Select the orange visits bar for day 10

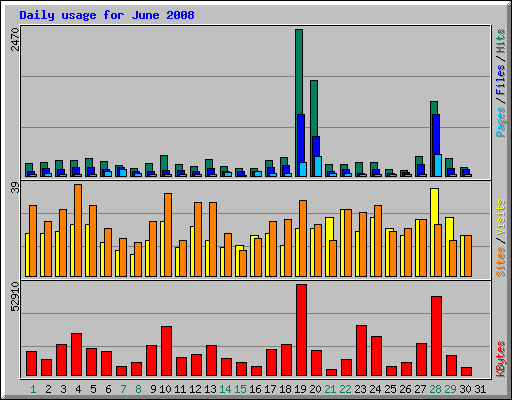tap(168, 235)
